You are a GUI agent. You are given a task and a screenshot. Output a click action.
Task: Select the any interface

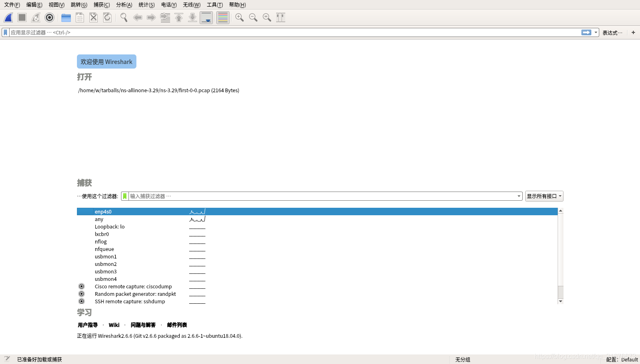point(317,219)
